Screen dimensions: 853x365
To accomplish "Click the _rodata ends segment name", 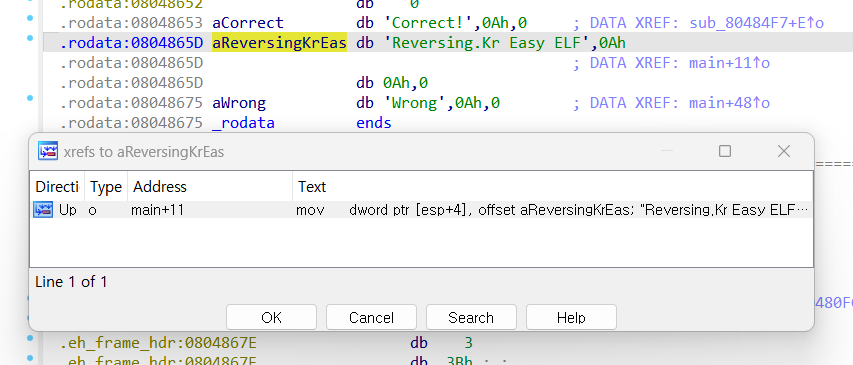I will 243,123.
